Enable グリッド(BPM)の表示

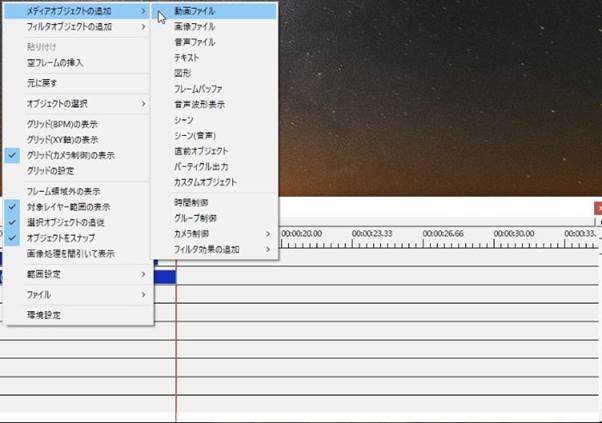(x=62, y=125)
